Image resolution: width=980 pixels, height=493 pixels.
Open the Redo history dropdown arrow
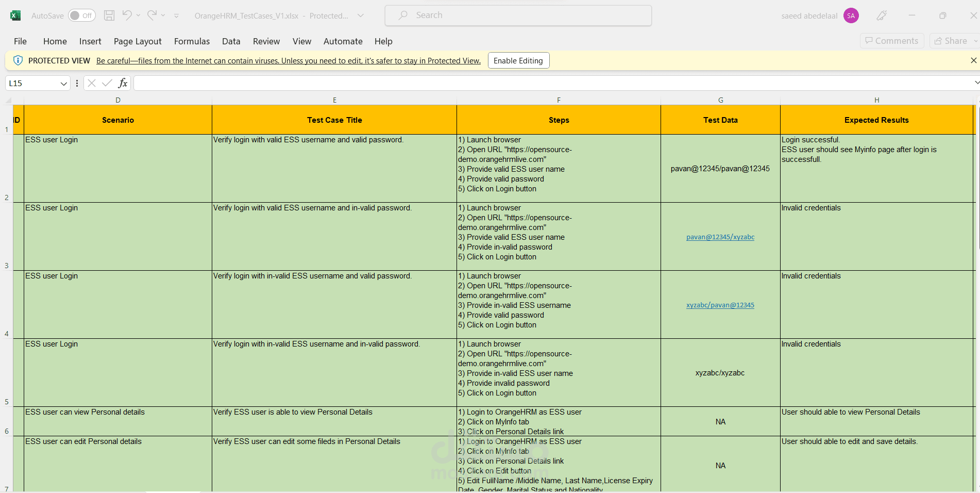[163, 15]
